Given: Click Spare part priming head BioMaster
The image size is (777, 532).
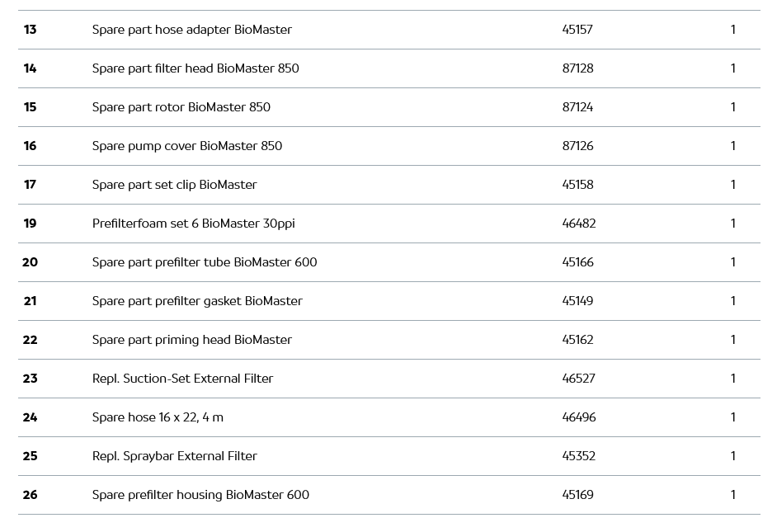Looking at the screenshot, I should 191,340.
